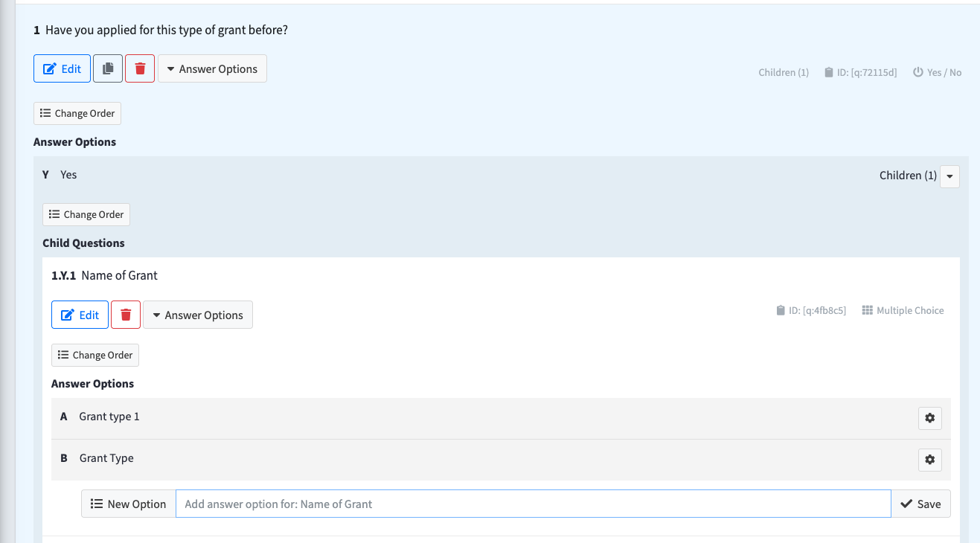This screenshot has width=980, height=543.
Task: Open gear settings for option B Grant Type
Action: pos(929,460)
